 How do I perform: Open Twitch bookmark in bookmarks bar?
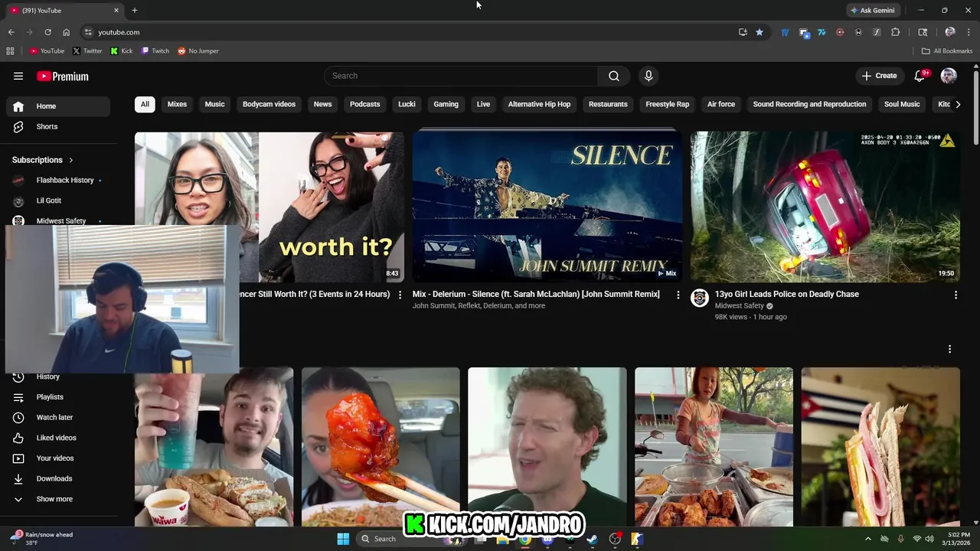tap(155, 51)
